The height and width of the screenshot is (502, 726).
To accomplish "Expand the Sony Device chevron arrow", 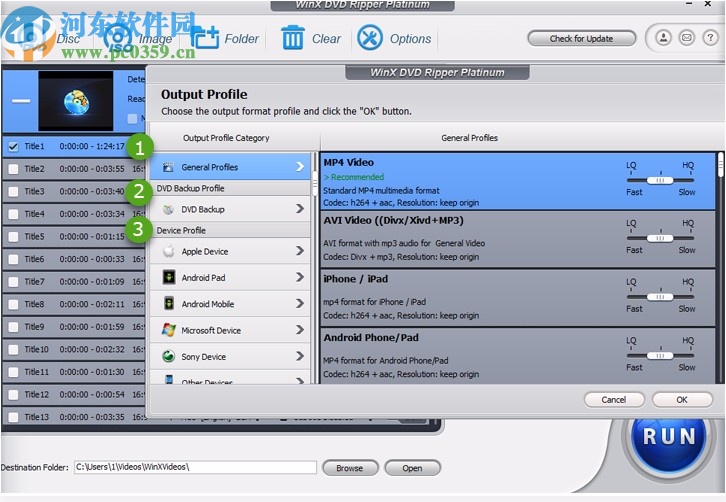I will point(300,356).
